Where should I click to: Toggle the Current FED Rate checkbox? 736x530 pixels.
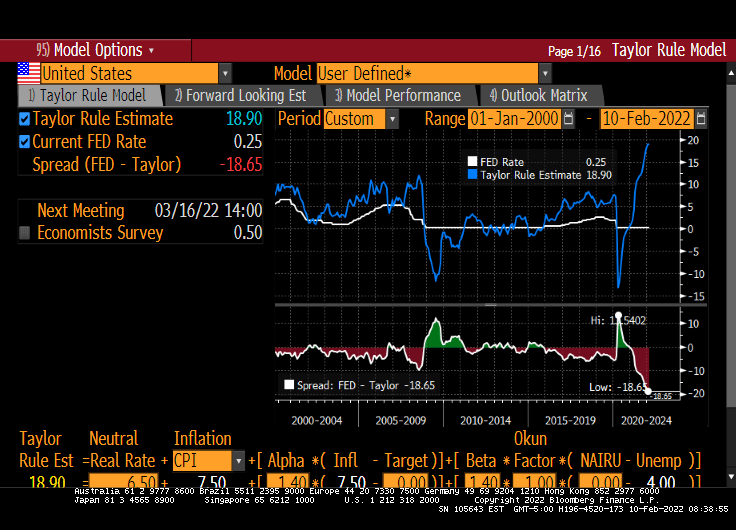point(25,142)
